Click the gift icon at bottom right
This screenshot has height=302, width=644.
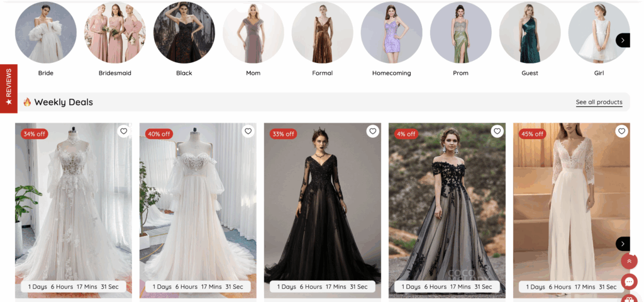pyautogui.click(x=629, y=298)
